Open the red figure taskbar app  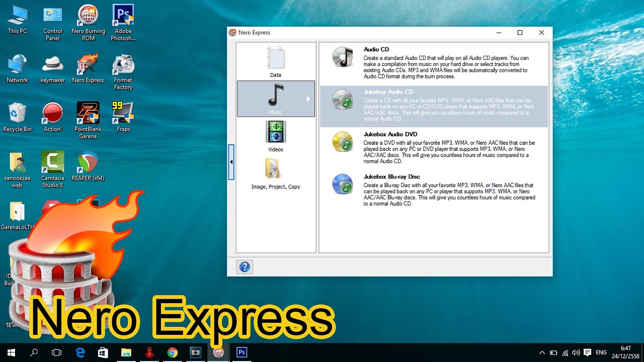click(149, 352)
